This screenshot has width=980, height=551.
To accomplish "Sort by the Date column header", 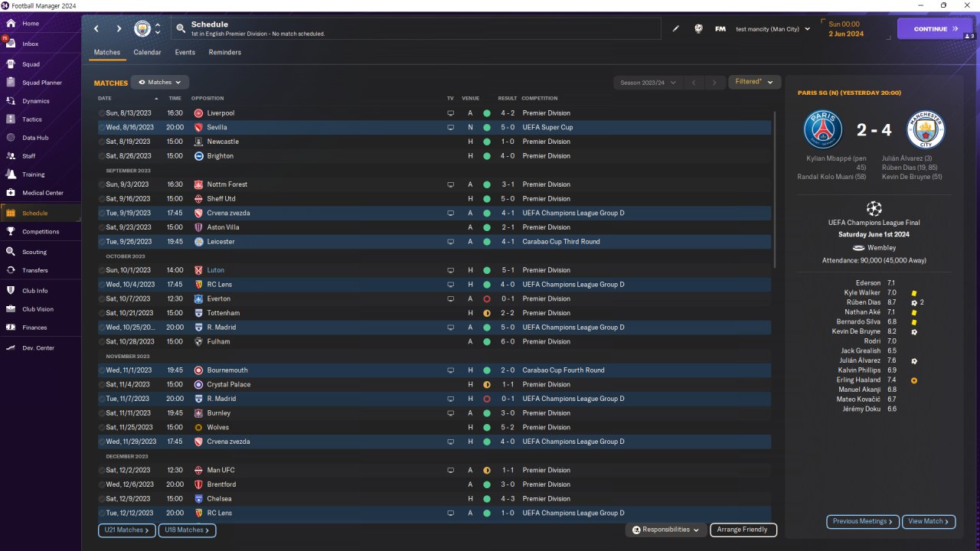I will click(x=105, y=98).
